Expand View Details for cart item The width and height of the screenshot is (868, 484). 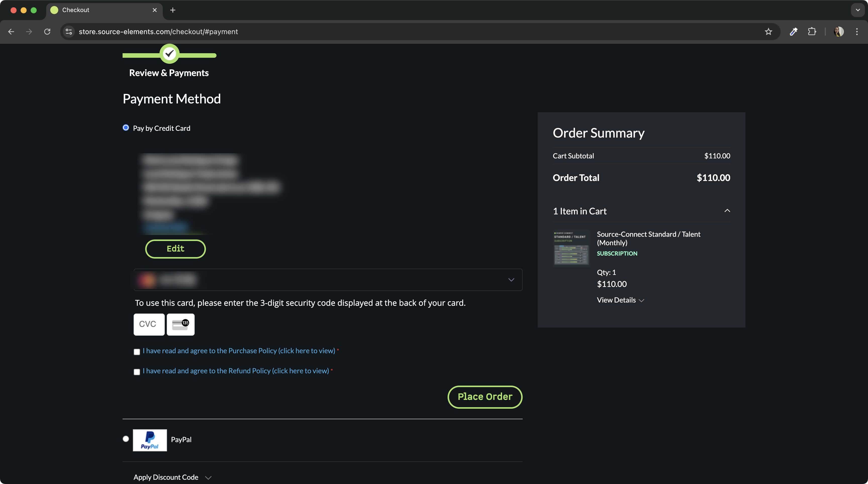point(620,300)
